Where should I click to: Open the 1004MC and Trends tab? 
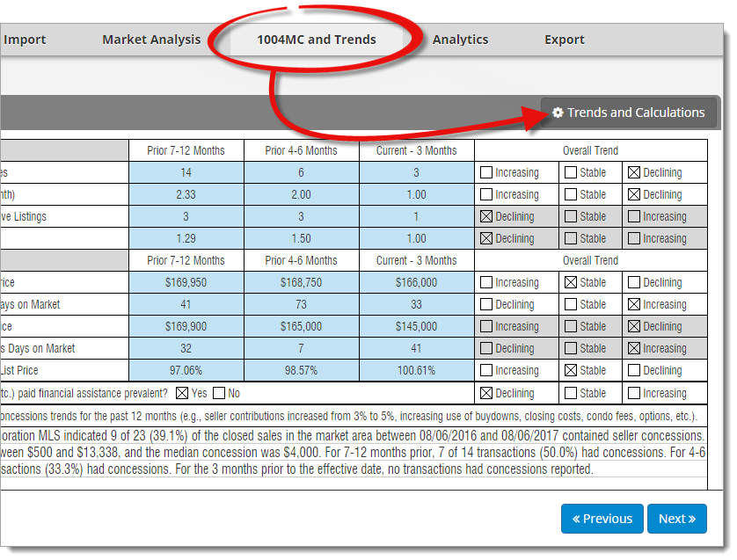[x=317, y=40]
